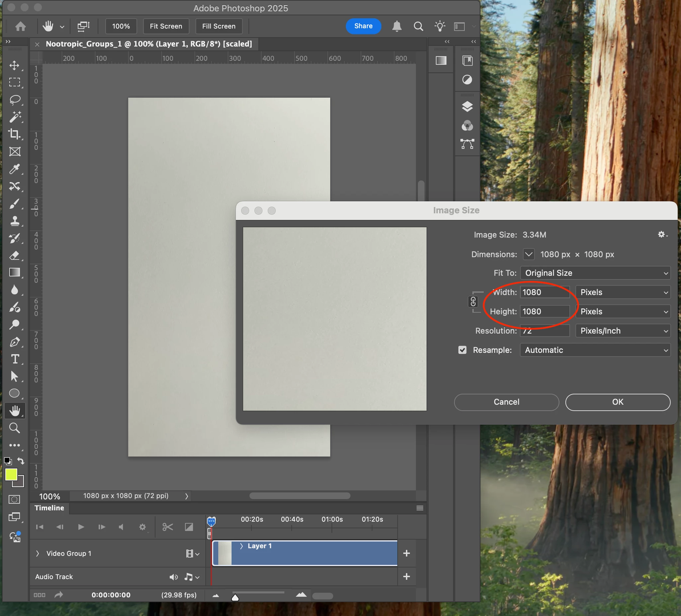Click the Timeline panel tab
681x616 pixels.
click(x=49, y=508)
